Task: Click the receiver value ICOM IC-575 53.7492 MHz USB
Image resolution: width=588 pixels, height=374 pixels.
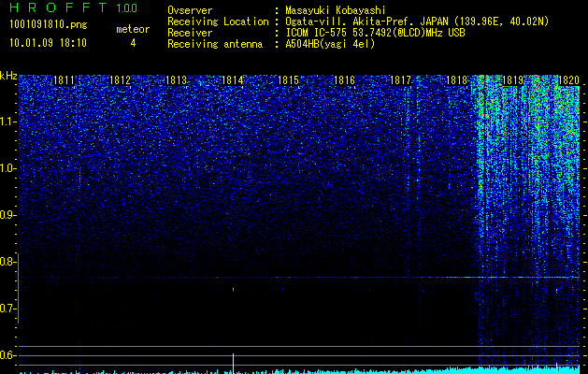Action: [x=375, y=33]
